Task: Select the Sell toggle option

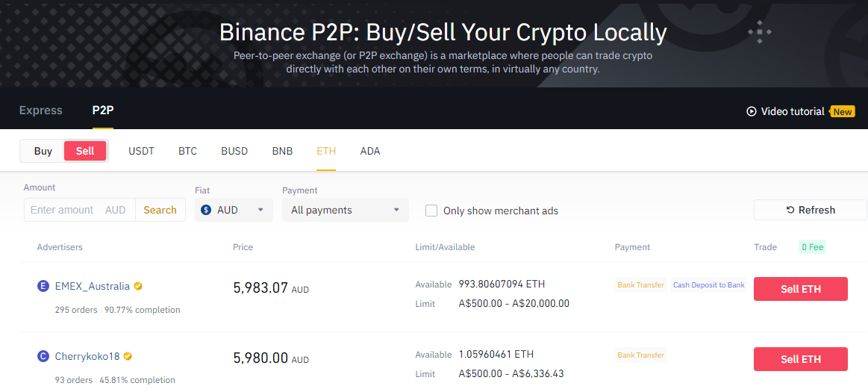Action: pos(85,151)
